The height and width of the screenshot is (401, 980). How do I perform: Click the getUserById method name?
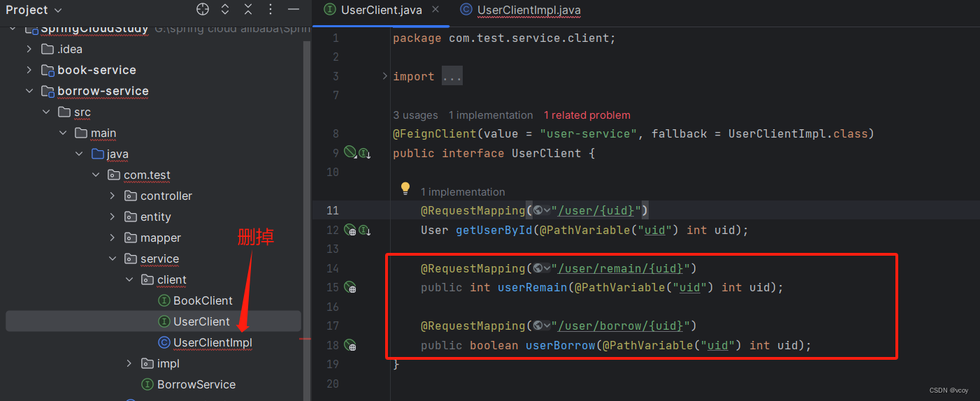[493, 230]
